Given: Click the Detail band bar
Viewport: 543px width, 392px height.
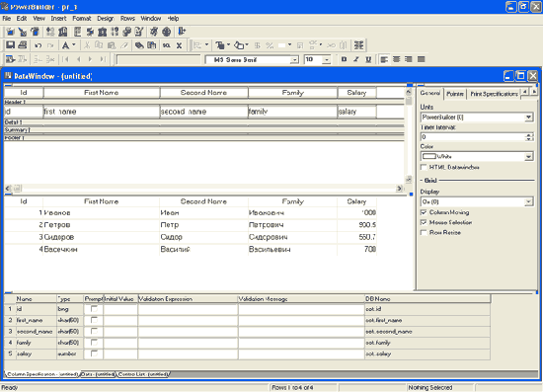Looking at the screenshot, I should point(204,122).
